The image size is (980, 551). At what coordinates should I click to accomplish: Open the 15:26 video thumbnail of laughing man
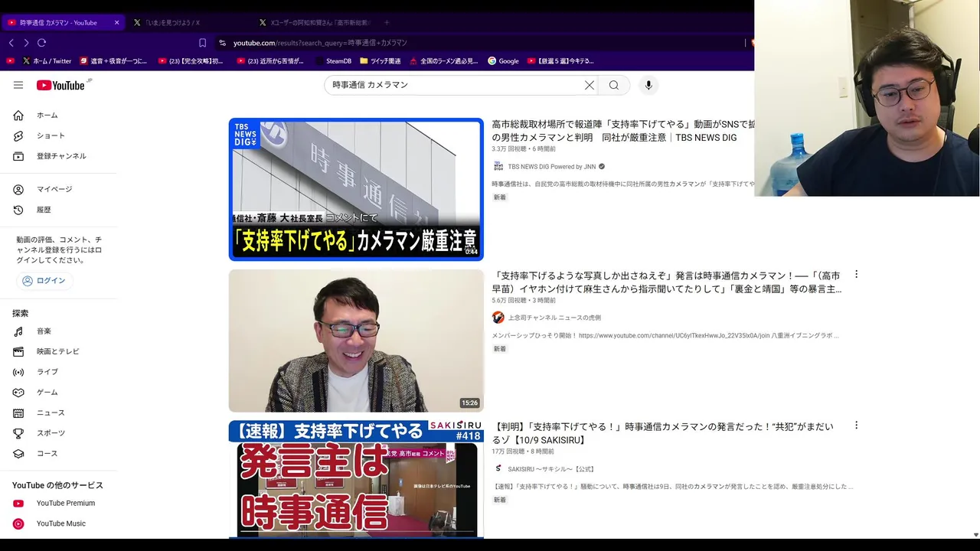pyautogui.click(x=356, y=341)
